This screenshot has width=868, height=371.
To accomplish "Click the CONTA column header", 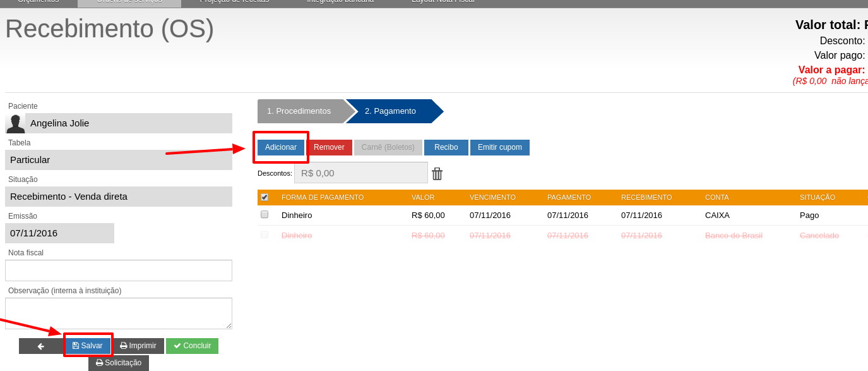I will (716, 197).
